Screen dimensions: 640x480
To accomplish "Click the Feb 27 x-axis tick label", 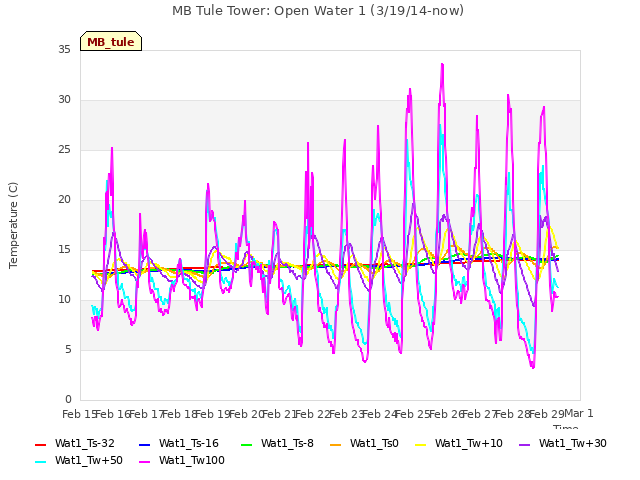I will click(x=480, y=414).
